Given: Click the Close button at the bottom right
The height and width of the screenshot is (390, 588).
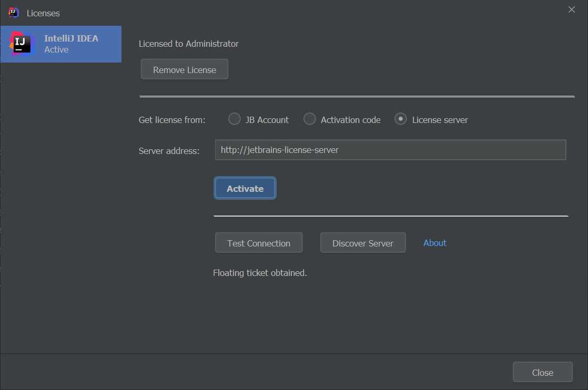Looking at the screenshot, I should [x=542, y=372].
